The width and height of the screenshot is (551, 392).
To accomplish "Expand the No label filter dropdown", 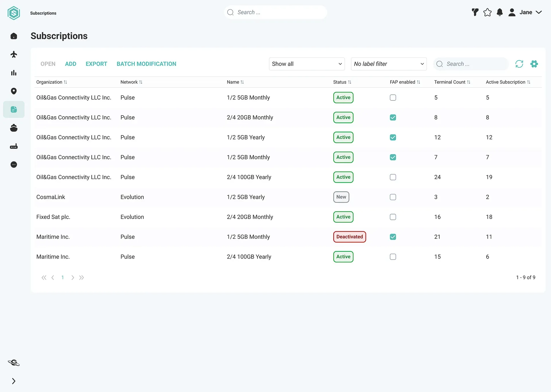I will [389, 64].
